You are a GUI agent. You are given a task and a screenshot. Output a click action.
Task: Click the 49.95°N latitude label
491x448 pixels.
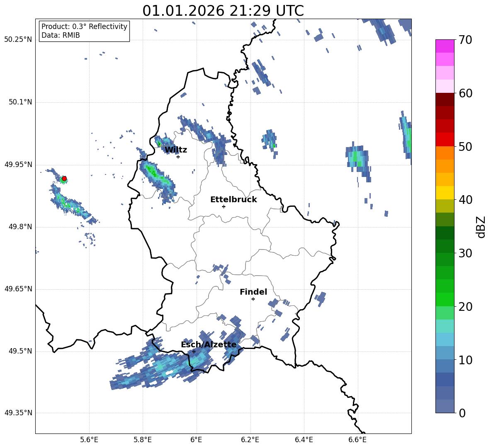18,165
